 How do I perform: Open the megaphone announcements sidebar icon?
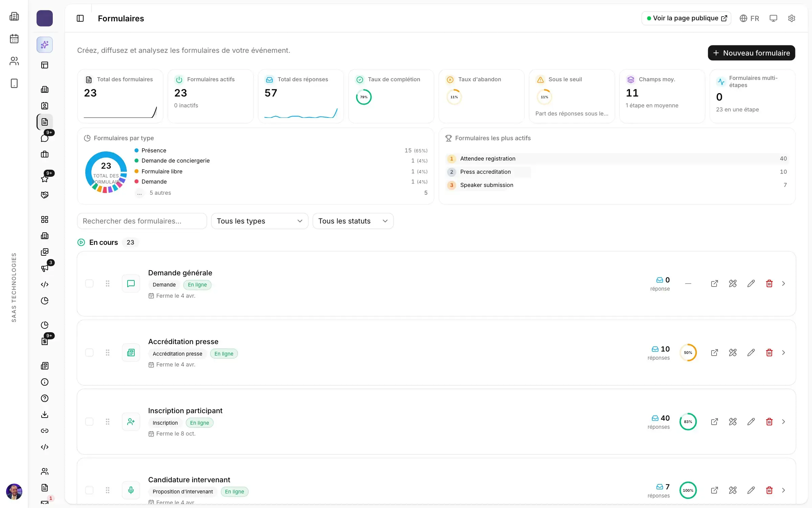45,268
